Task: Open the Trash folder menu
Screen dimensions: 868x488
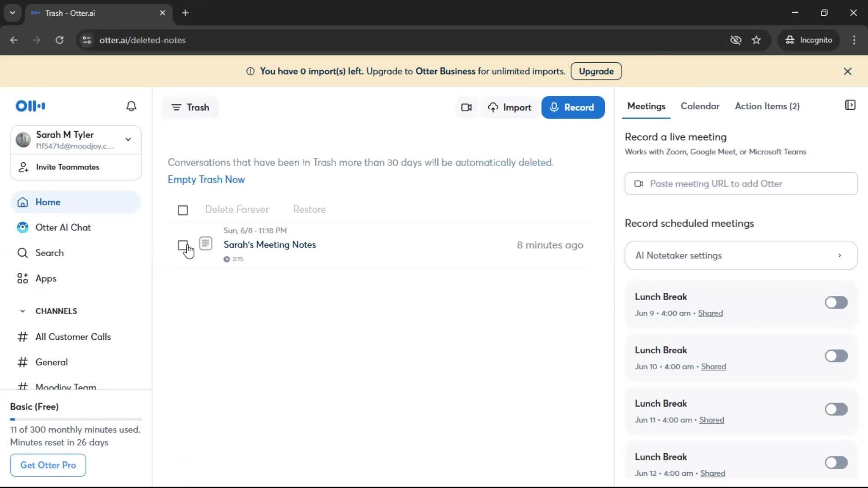Action: tap(190, 108)
